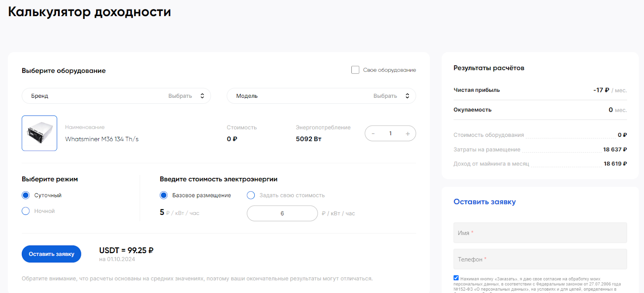The width and height of the screenshot is (644, 293).
Task: Untick the personal data consent checkbox
Action: pos(456,278)
